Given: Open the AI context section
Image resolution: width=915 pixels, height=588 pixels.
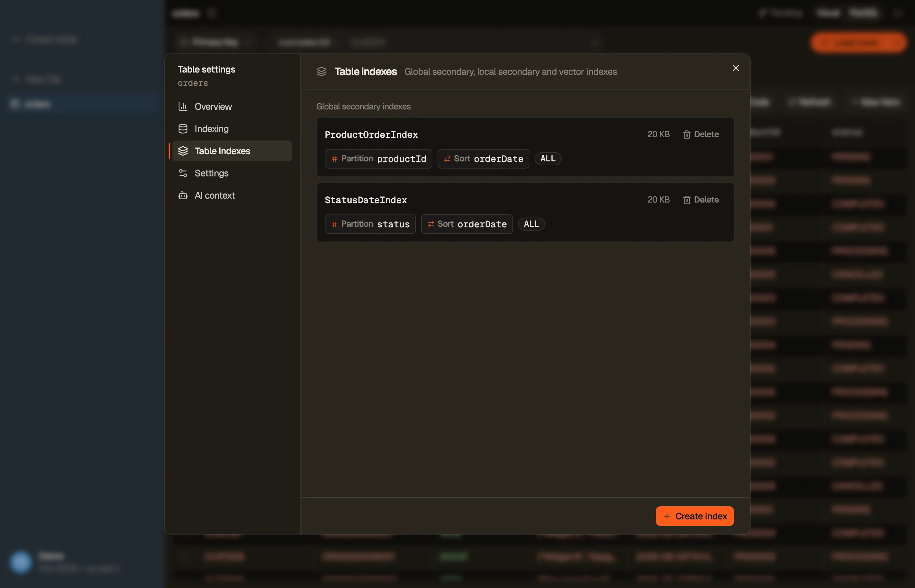Looking at the screenshot, I should click(x=232, y=195).
